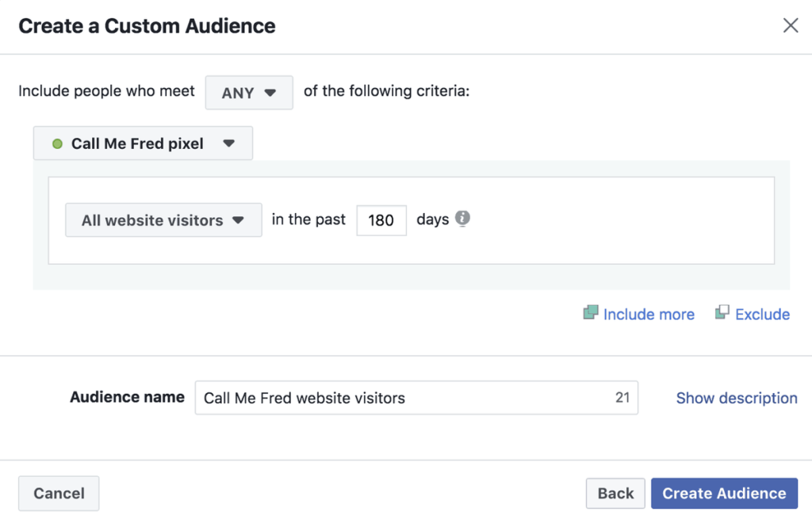Expand the Call Me Fred pixel selector

(x=143, y=143)
